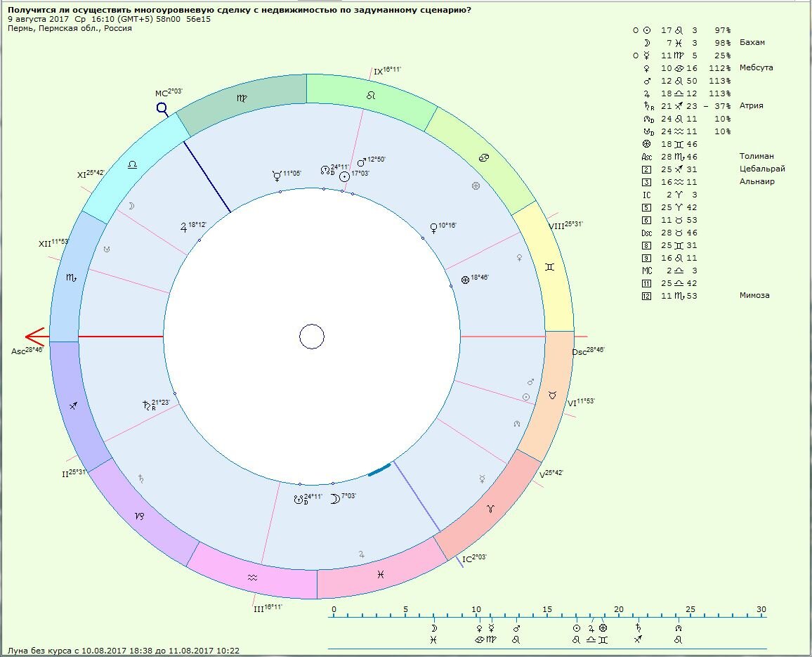This screenshot has width=812, height=657.
Task: Select the Moon glyph at 7°03'
Action: click(x=335, y=499)
